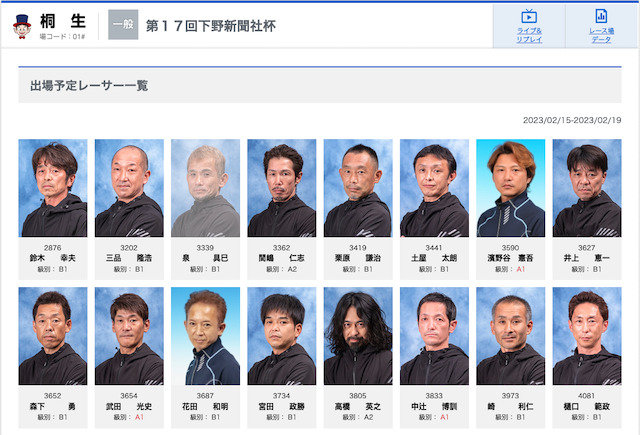Open racer 3202 三品隆浩 photo
This screenshot has width=640, height=435.
point(129,188)
